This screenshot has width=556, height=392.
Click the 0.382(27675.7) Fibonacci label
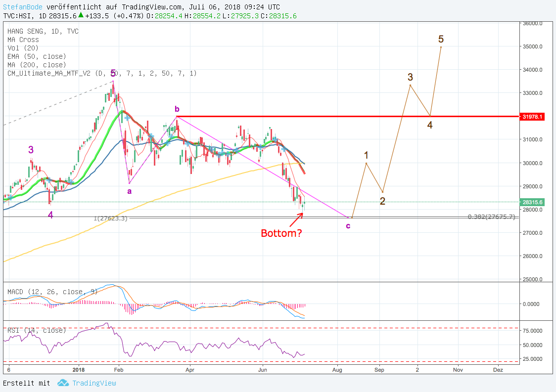coord(492,217)
